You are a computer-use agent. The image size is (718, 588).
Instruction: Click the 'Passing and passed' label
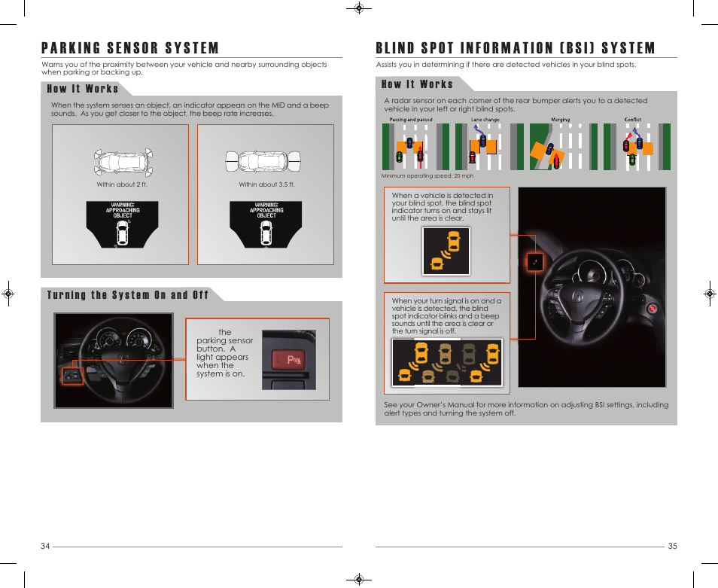(x=411, y=120)
